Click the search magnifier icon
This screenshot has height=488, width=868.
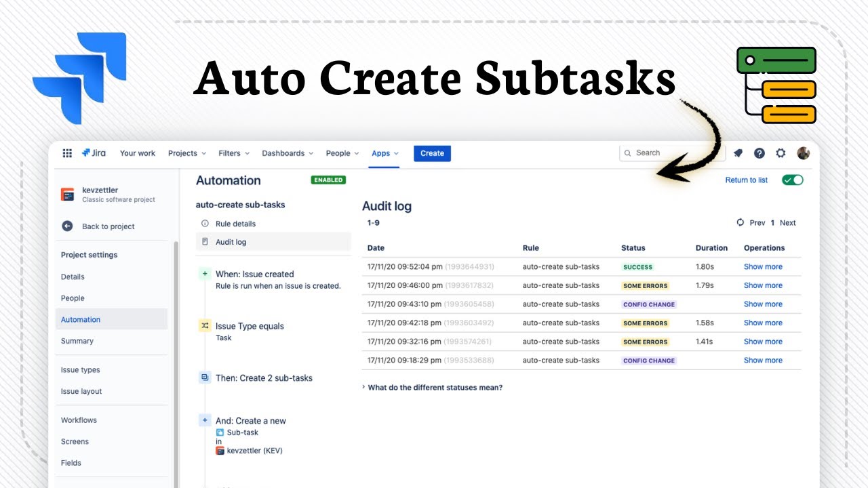click(628, 153)
